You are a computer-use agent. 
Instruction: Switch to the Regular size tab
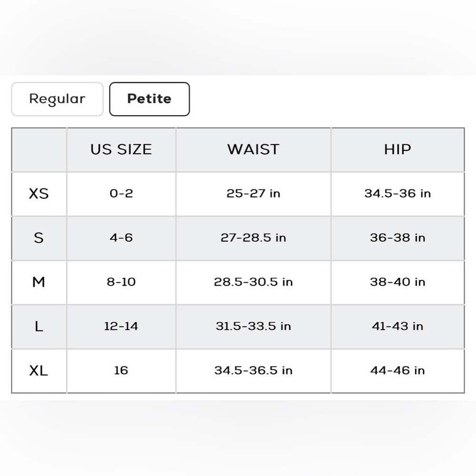(58, 99)
